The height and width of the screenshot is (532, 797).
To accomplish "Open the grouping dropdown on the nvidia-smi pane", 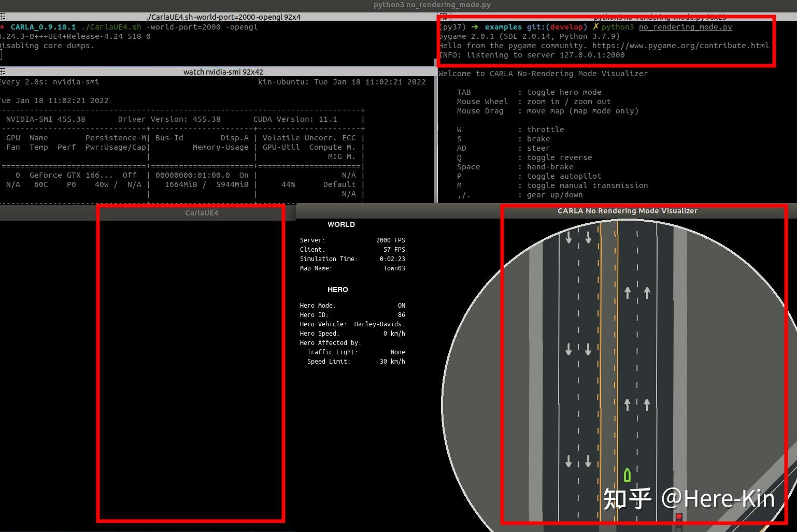I will point(3,72).
